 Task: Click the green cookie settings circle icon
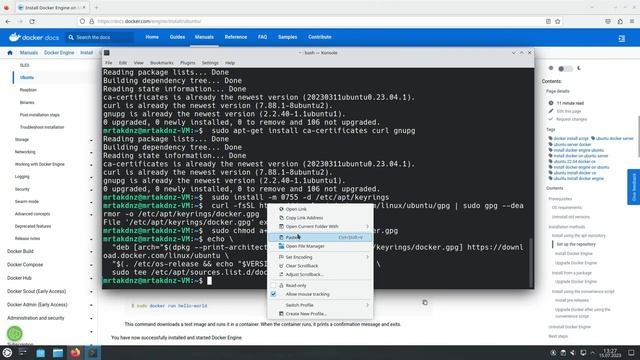(15, 334)
